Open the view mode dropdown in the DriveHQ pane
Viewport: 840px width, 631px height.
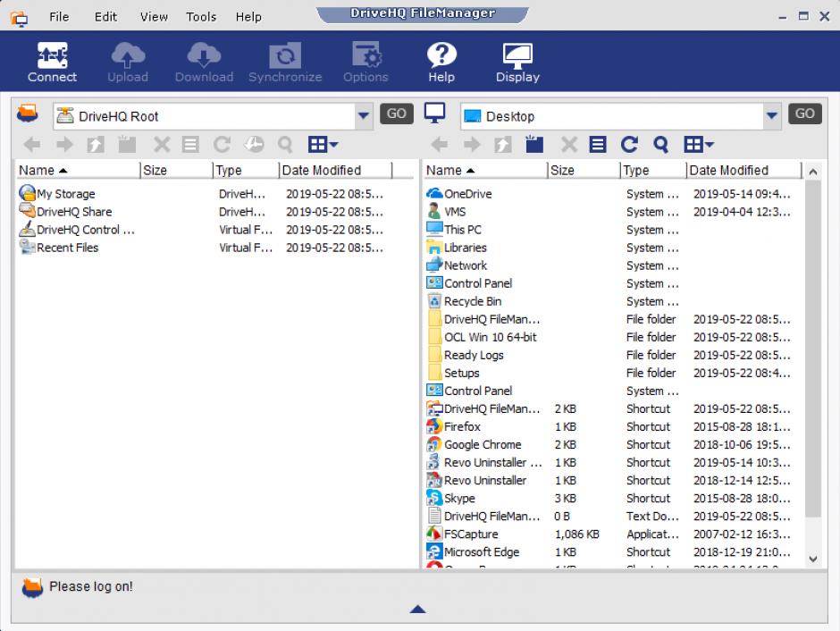click(323, 145)
